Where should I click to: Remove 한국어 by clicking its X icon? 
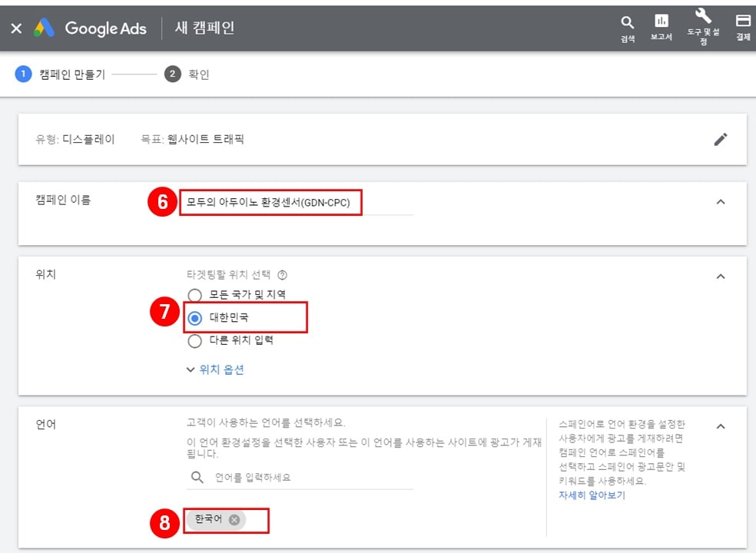tap(235, 519)
